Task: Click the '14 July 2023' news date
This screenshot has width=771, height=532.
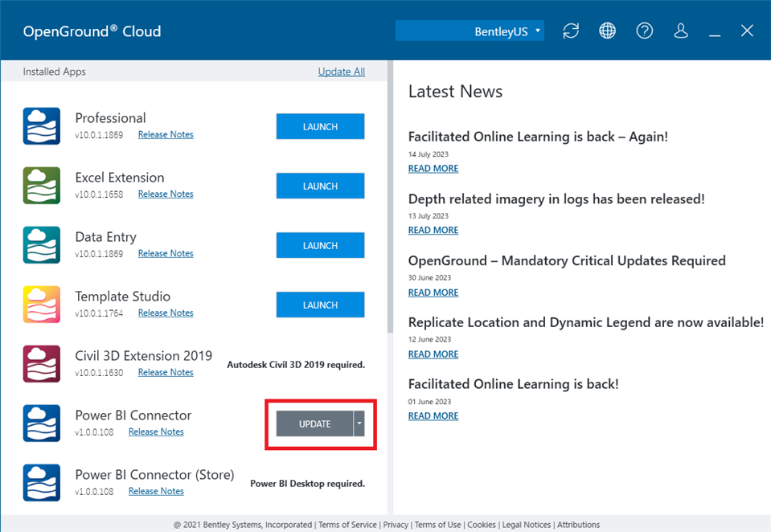Action: (x=429, y=154)
